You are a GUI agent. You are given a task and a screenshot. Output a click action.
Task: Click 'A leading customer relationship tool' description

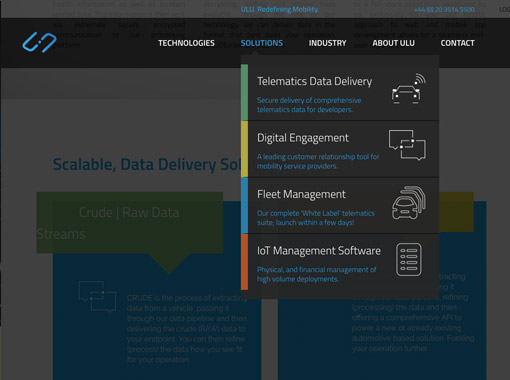click(318, 161)
